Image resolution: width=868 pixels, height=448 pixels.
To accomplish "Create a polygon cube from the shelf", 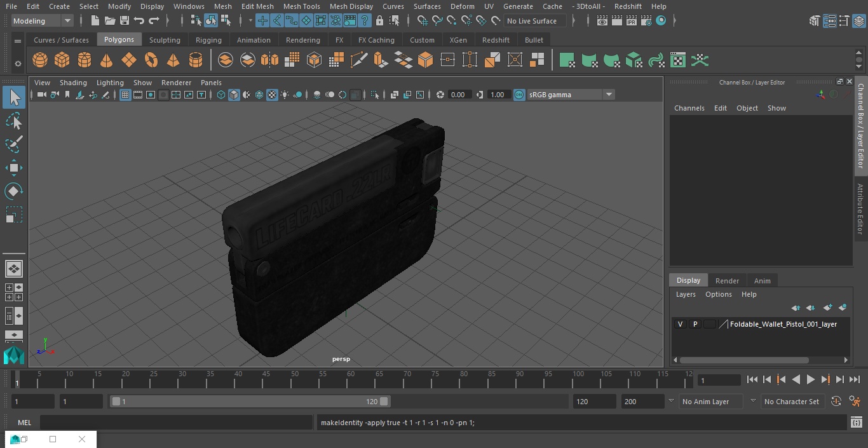I will (x=62, y=60).
